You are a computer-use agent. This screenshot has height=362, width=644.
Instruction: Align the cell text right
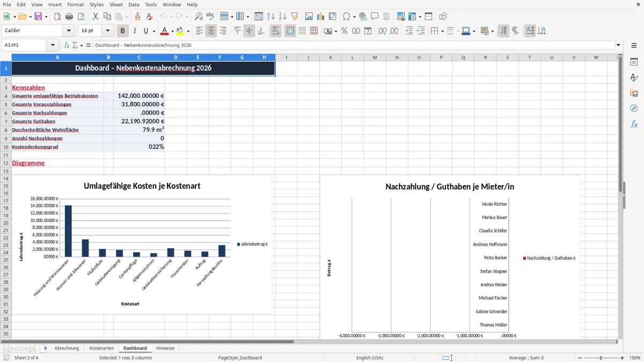point(223,31)
